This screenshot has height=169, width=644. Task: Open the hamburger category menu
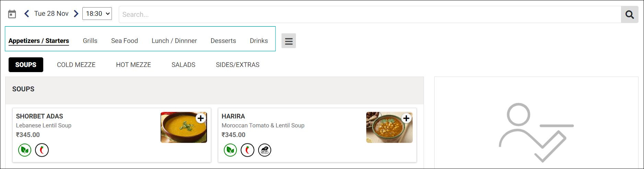tap(289, 41)
